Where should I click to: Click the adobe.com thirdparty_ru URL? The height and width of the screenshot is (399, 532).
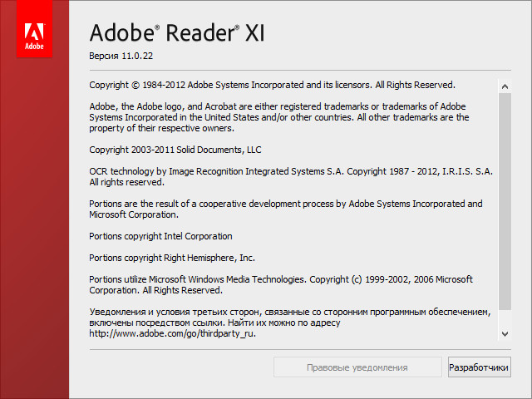point(172,333)
